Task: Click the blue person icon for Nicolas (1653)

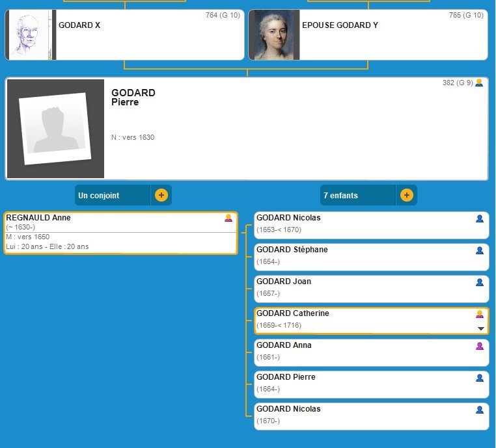Action: (x=480, y=219)
